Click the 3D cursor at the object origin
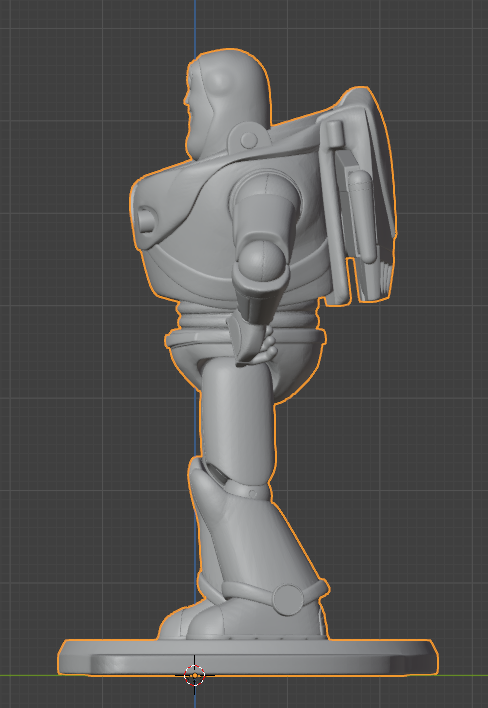488x708 pixels. (195, 675)
